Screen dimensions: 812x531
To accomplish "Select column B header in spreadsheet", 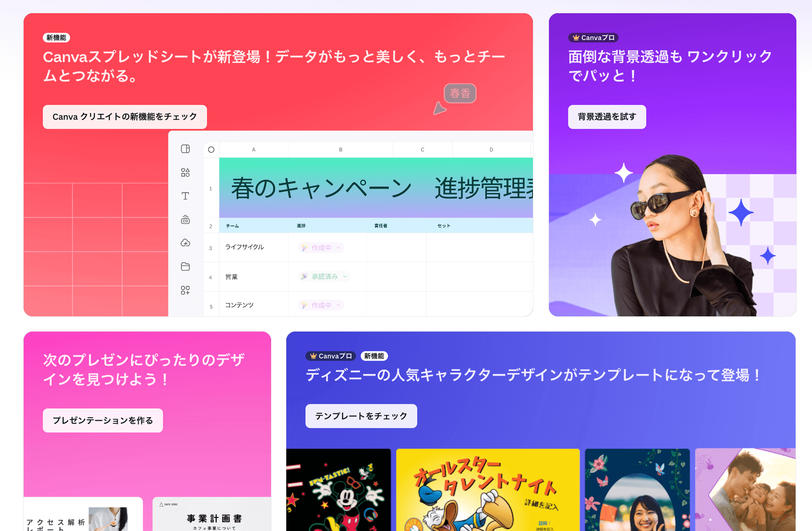I will click(341, 150).
